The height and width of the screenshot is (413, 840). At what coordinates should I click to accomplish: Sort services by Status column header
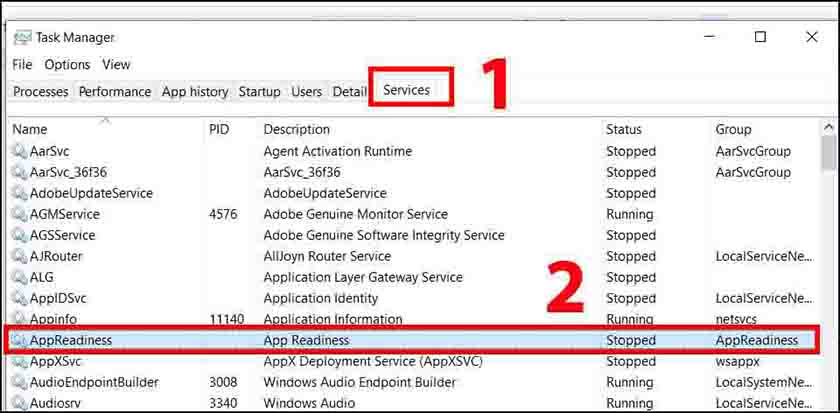point(623,129)
